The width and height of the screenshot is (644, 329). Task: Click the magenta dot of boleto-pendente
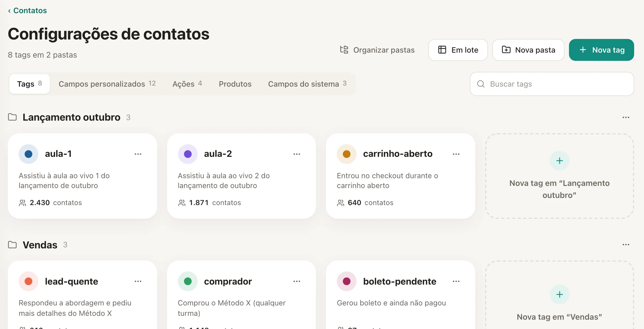pos(347,281)
